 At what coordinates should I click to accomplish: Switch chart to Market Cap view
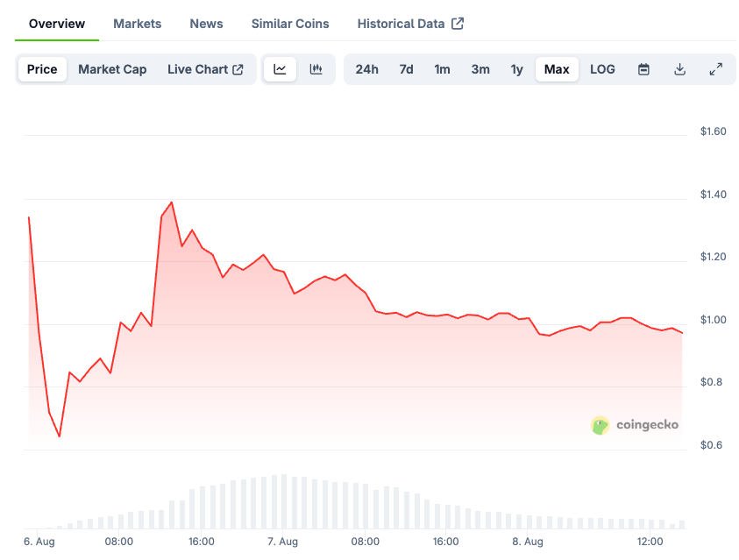click(x=112, y=68)
